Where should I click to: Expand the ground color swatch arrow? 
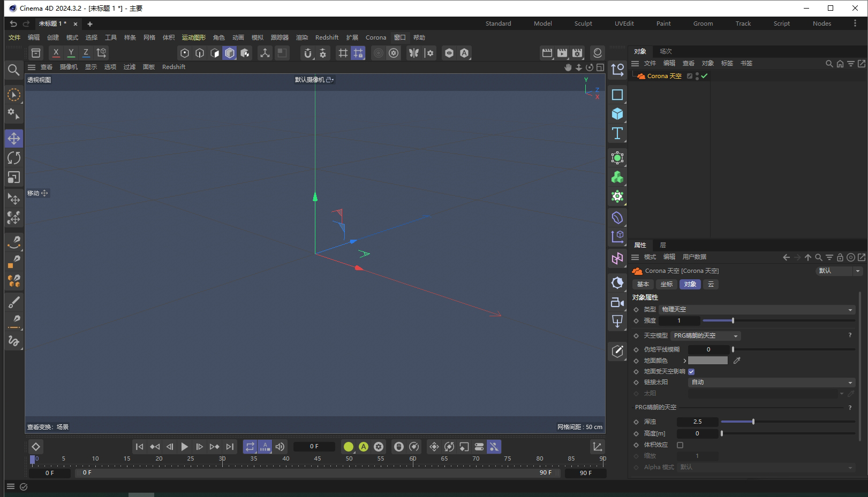[684, 361]
